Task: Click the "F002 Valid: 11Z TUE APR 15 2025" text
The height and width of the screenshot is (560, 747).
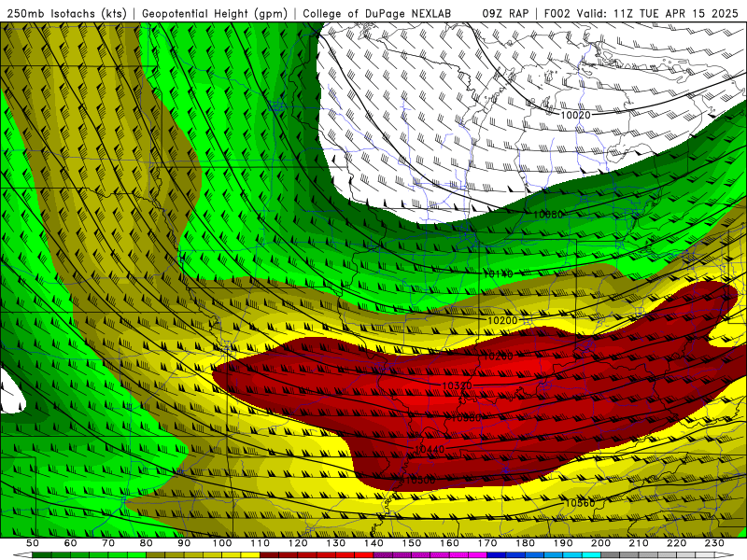Action: coord(641,13)
